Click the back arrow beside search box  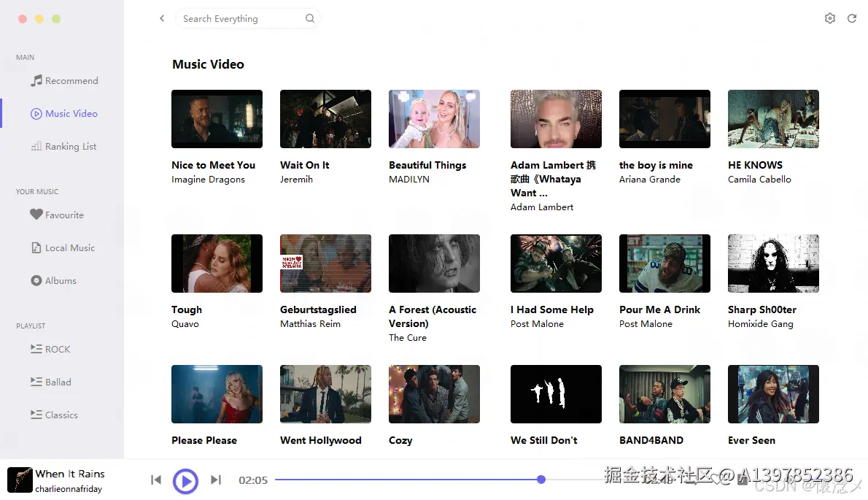point(162,18)
